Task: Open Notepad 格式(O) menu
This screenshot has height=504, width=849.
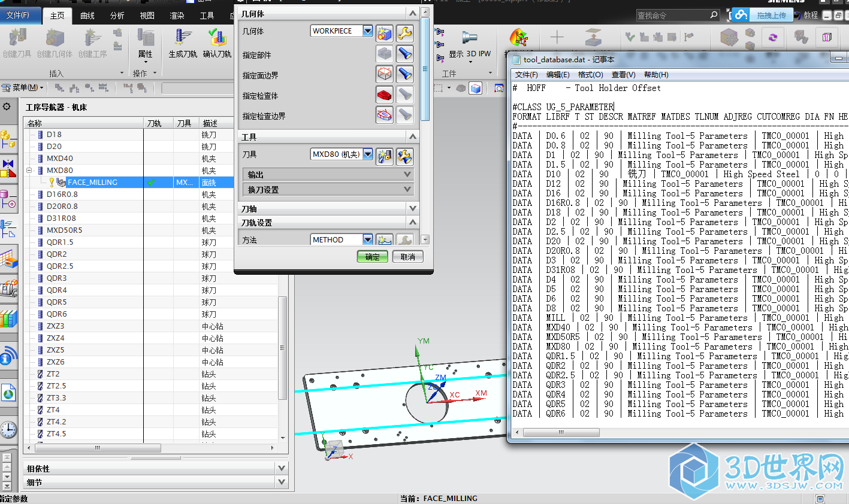Action: (x=590, y=75)
